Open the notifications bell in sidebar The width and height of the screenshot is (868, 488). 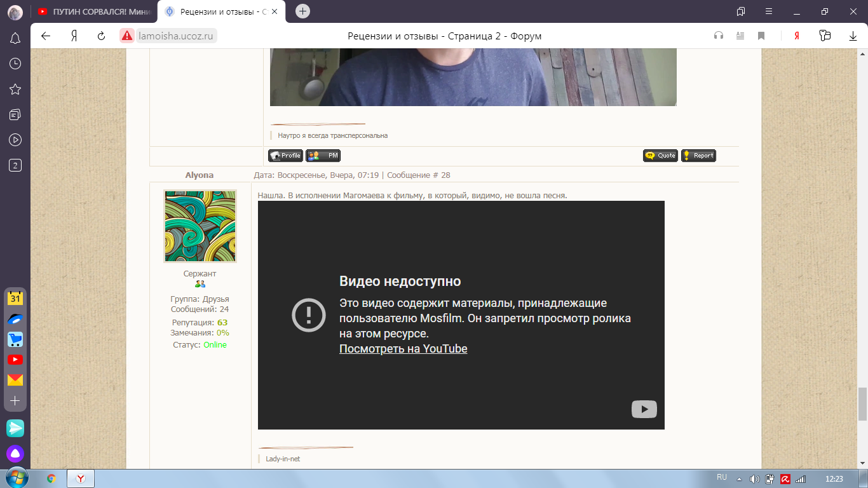[15, 38]
